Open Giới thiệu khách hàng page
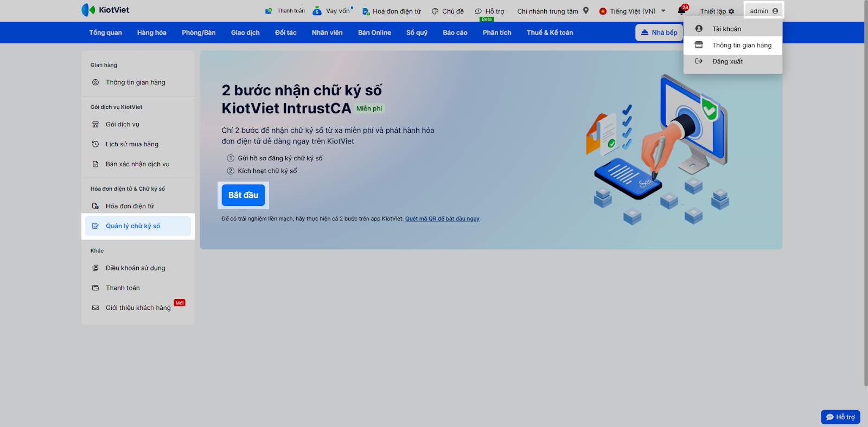Viewport: 868px width, 427px height. pos(138,308)
